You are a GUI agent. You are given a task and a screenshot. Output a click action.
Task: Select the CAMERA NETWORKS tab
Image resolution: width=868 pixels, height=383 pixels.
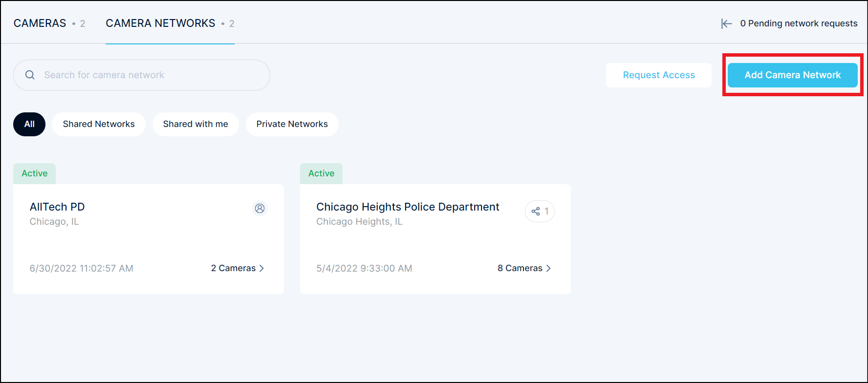(x=170, y=23)
